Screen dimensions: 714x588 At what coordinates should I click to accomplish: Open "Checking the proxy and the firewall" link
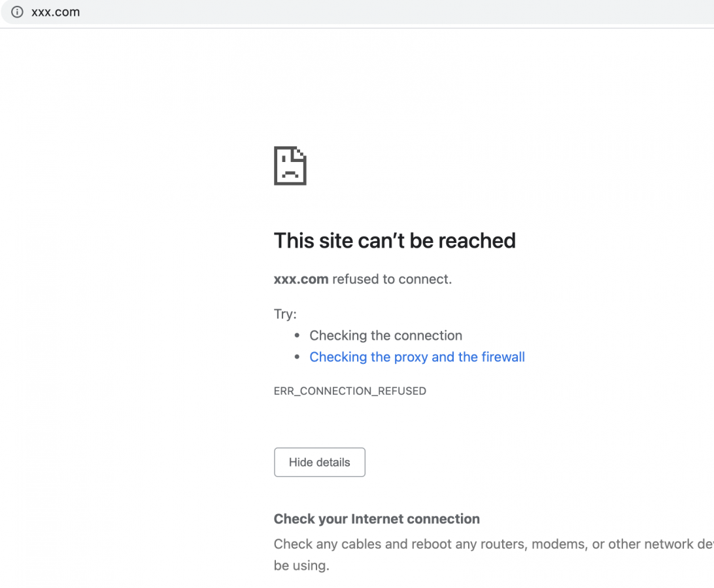(417, 357)
